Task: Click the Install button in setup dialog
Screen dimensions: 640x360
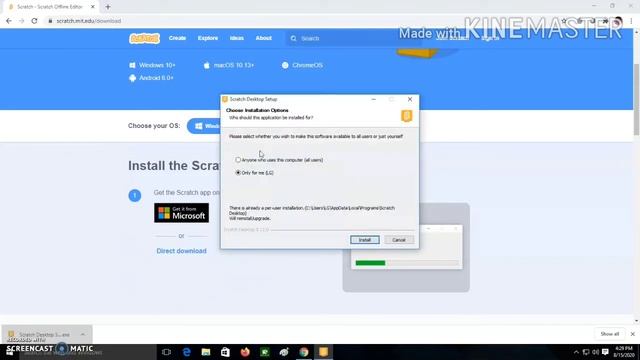Action: [x=364, y=240]
